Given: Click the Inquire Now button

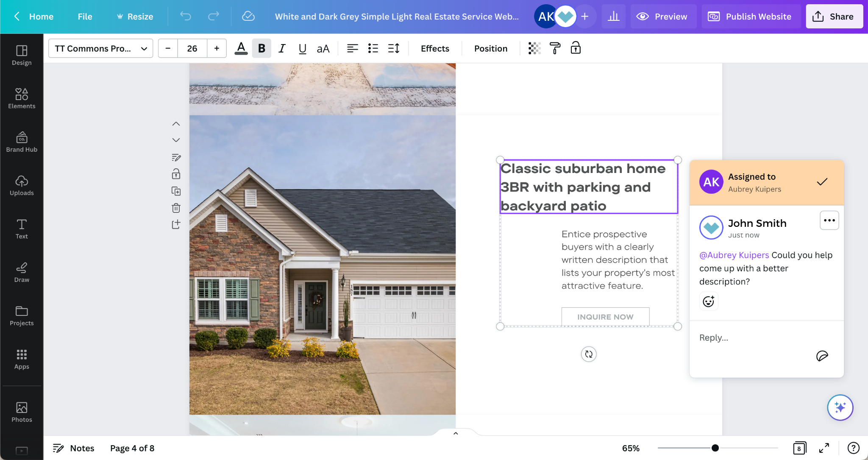Looking at the screenshot, I should coord(605,316).
